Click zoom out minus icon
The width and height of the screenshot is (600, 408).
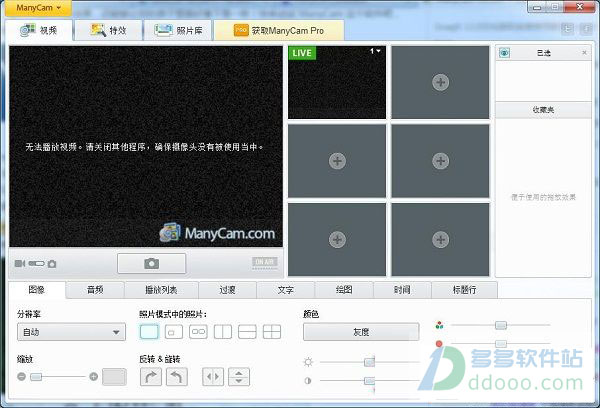[x=21, y=377]
